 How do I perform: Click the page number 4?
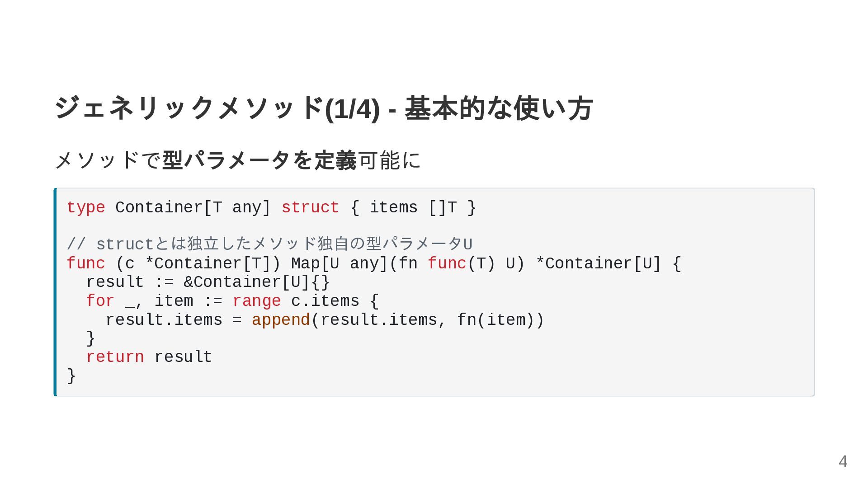pos(843,461)
